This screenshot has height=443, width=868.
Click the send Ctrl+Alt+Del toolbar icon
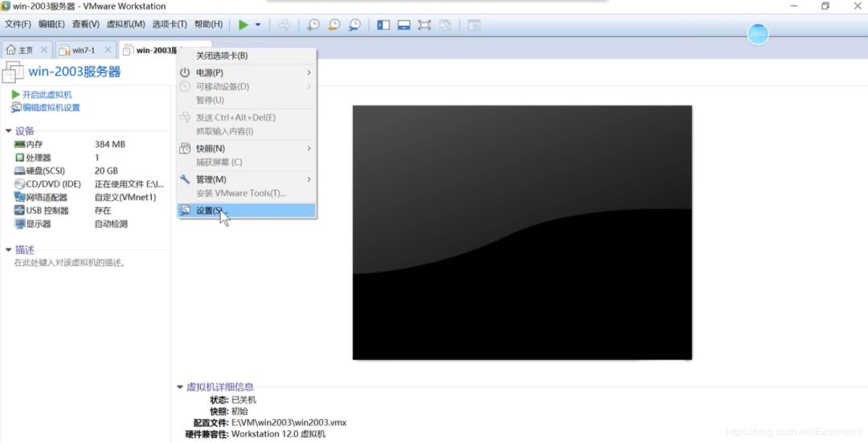284,25
